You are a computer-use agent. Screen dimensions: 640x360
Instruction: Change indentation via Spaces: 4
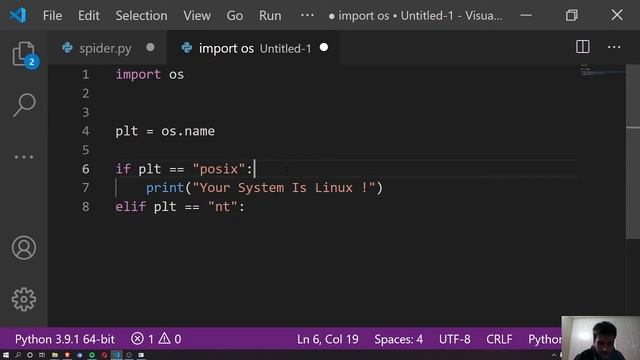point(398,339)
